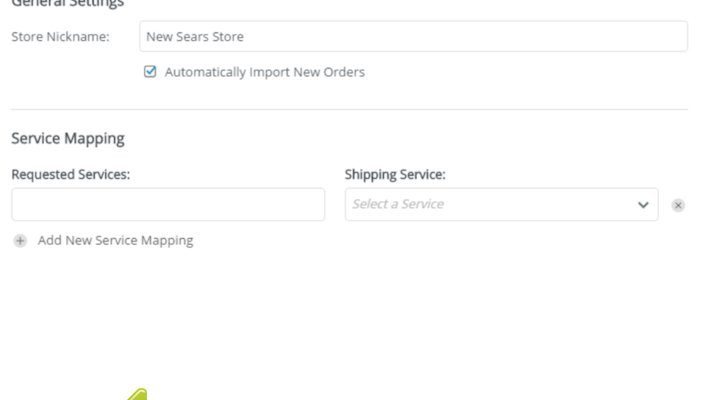Screen dimensions: 702x400
Task: Toggle via the Automatically Import New Orders label
Action: pyautogui.click(x=265, y=72)
